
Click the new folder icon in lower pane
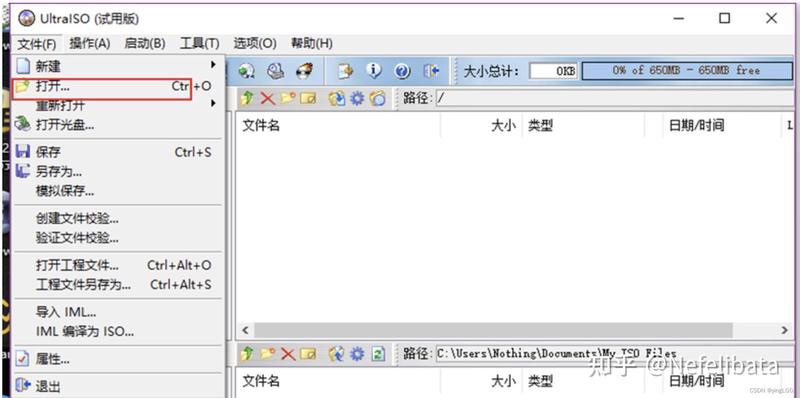coord(267,354)
